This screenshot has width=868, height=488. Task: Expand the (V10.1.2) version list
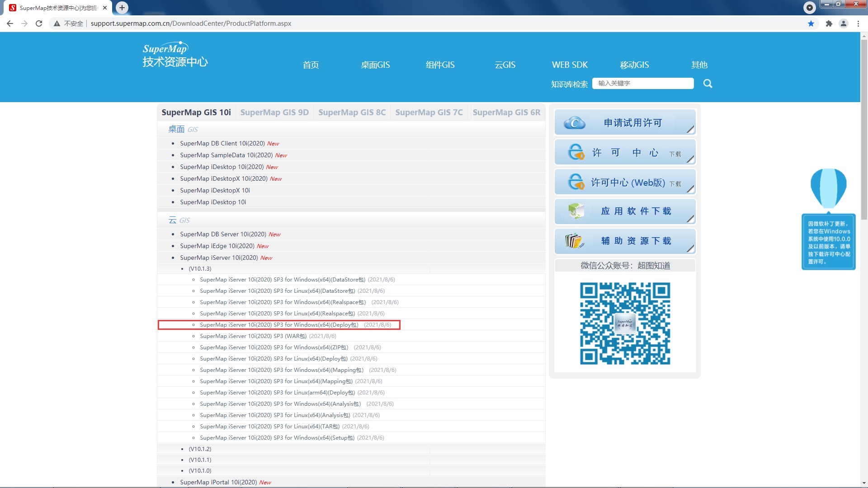pos(200,449)
